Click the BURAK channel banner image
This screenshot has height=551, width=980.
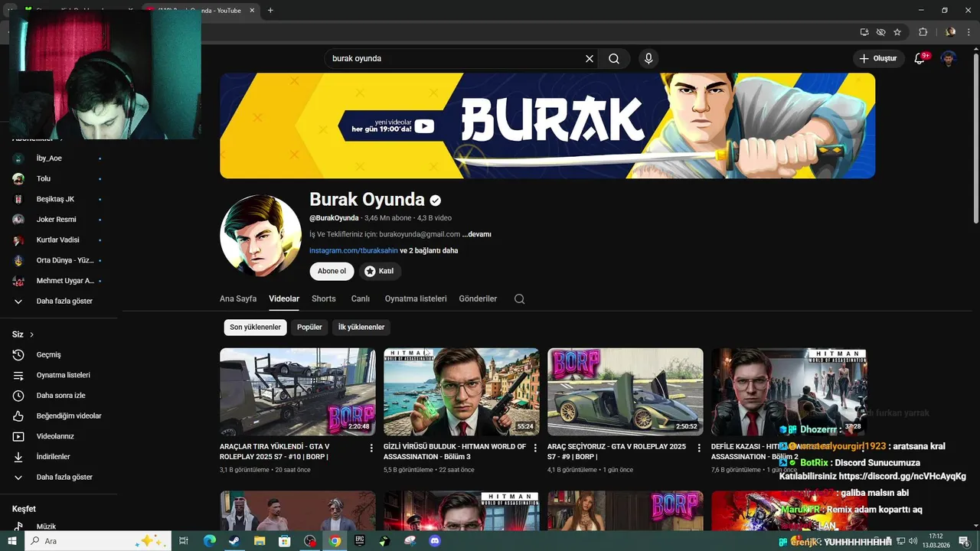click(x=547, y=126)
